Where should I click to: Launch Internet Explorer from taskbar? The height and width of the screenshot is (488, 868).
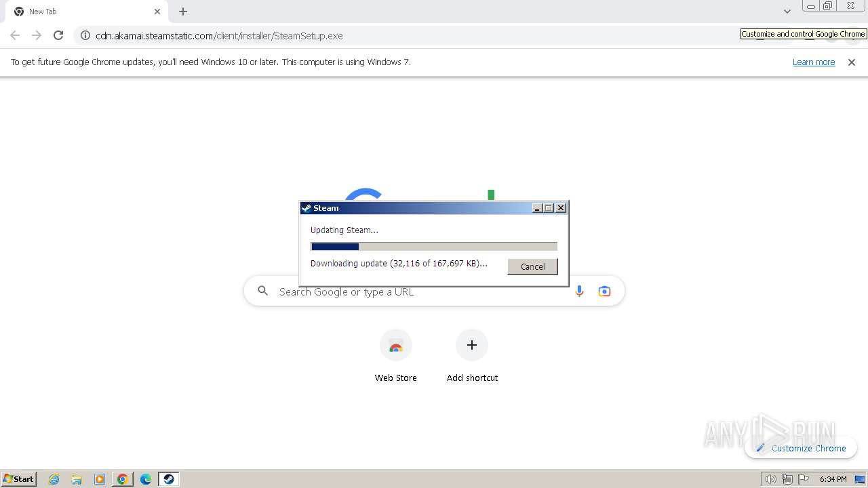point(54,479)
